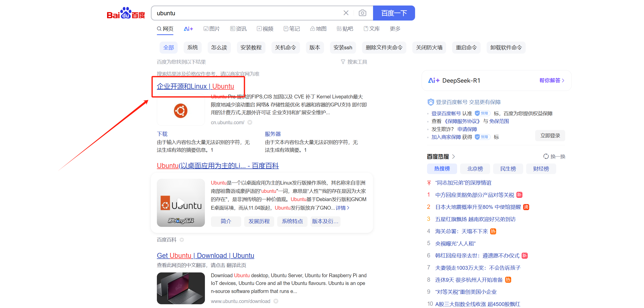The height and width of the screenshot is (308, 644).
Task: Click the Baidu logo
Action: 126,13
